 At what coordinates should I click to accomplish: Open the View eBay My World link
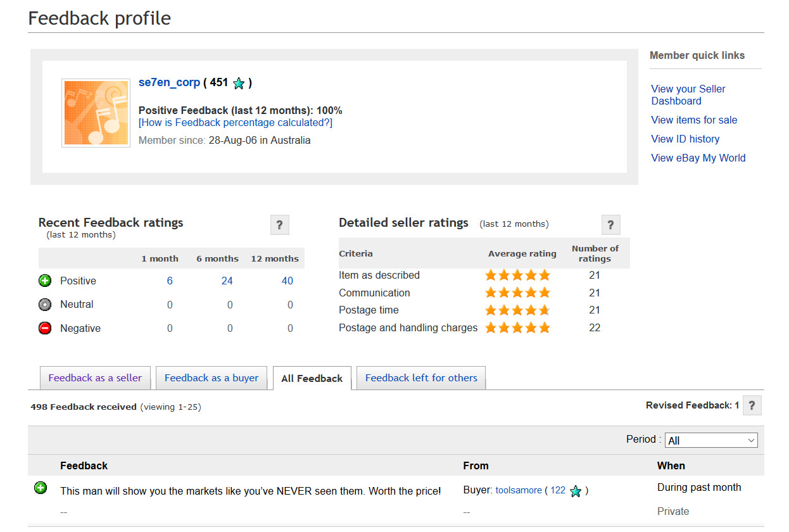point(698,158)
